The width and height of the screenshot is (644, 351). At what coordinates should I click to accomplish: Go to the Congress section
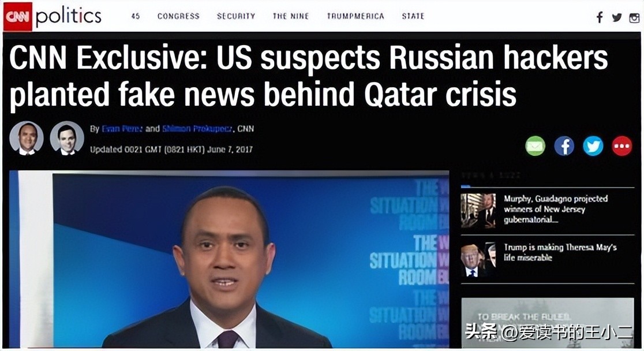pyautogui.click(x=178, y=16)
